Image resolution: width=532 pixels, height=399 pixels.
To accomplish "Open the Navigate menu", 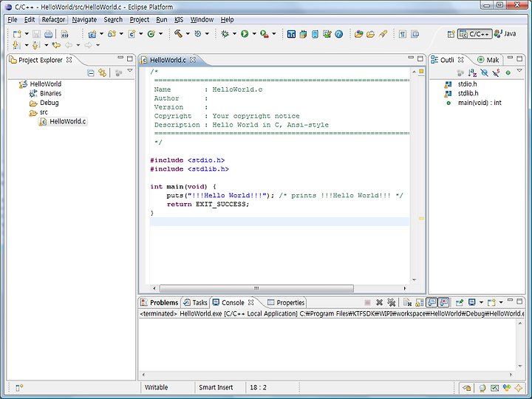I will coord(84,20).
